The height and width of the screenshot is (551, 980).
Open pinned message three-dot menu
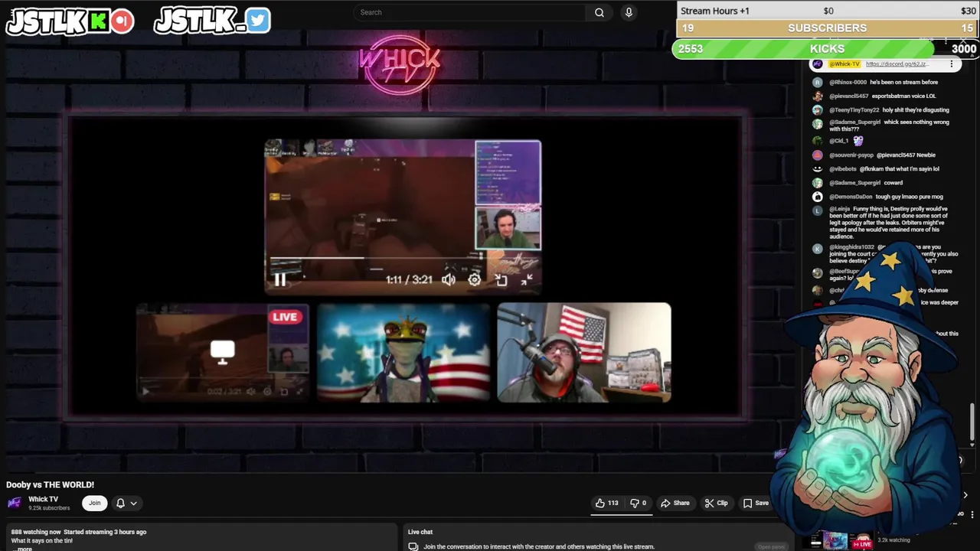(952, 64)
